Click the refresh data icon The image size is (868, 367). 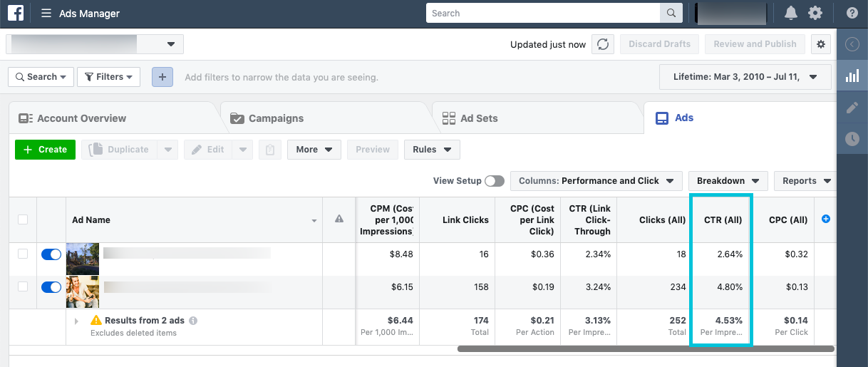click(x=603, y=44)
